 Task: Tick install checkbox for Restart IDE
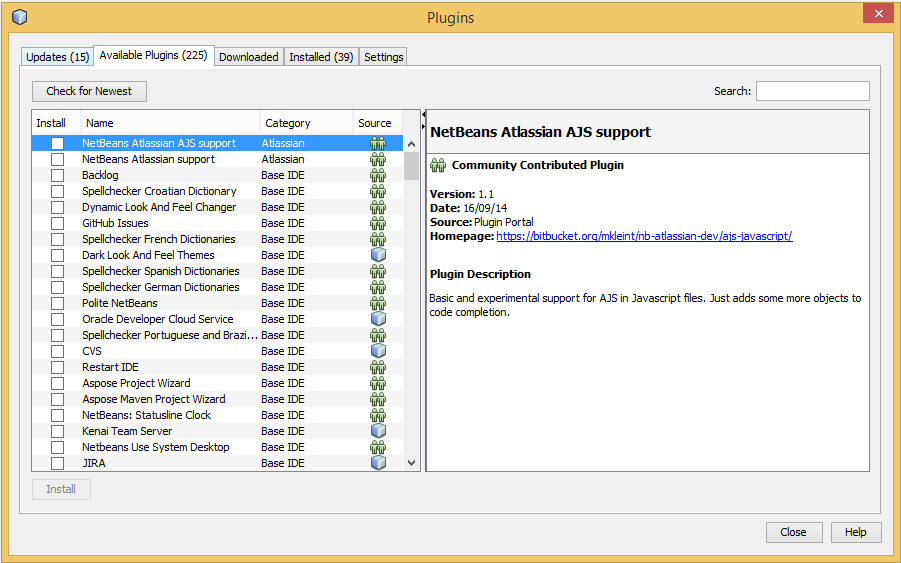pyautogui.click(x=58, y=367)
